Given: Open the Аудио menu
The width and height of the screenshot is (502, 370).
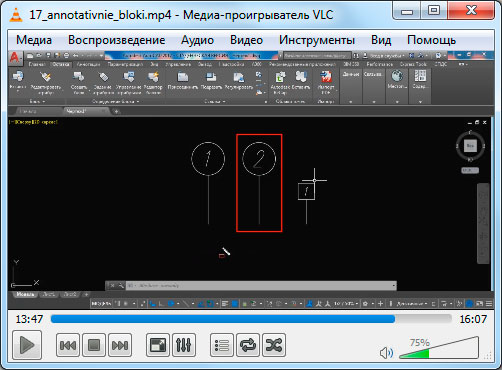Looking at the screenshot, I should tap(197, 40).
